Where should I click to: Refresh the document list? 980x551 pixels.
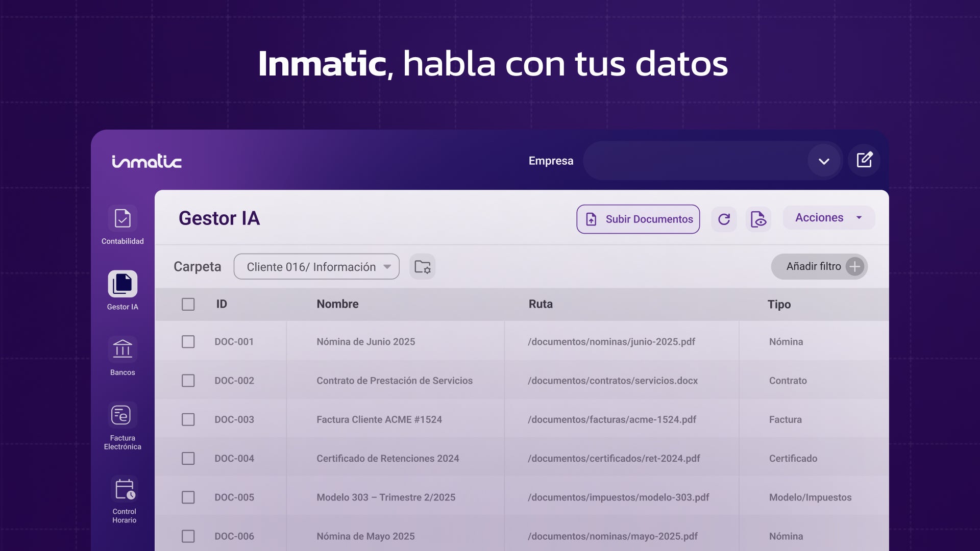[x=724, y=219]
